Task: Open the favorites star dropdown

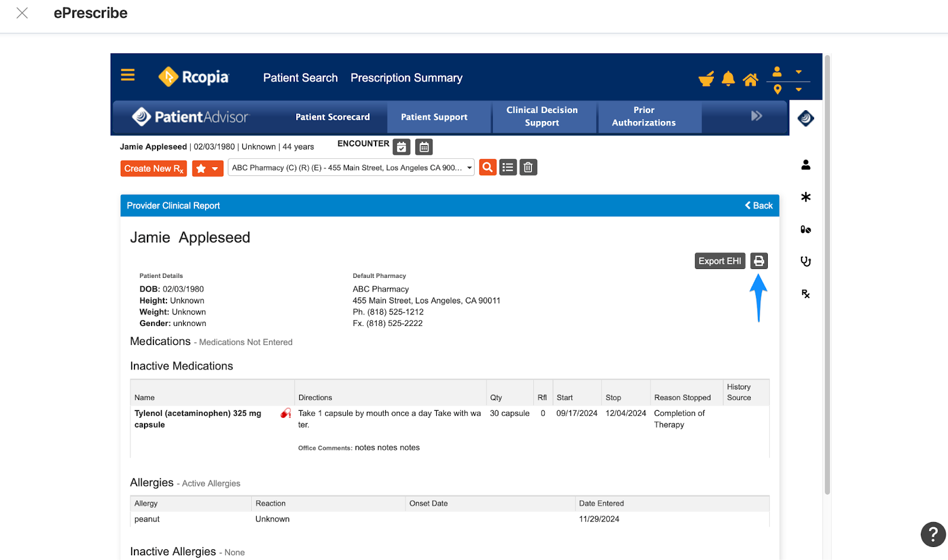Action: pyautogui.click(x=207, y=168)
